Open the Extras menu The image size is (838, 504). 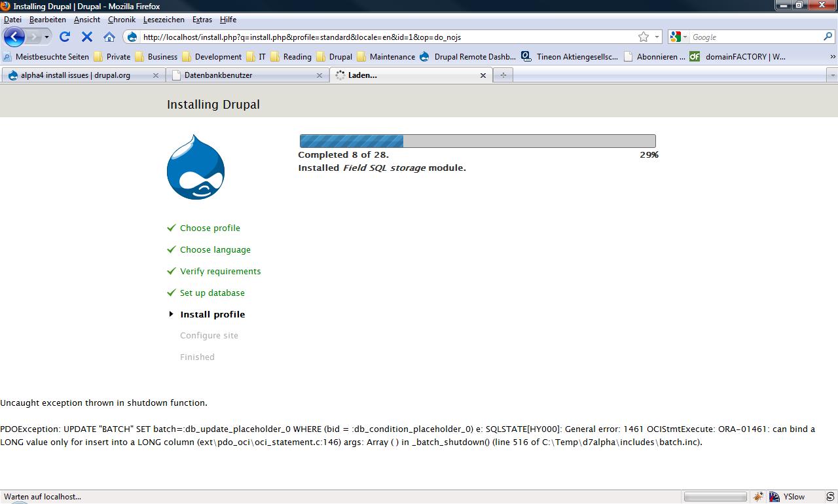(202, 20)
